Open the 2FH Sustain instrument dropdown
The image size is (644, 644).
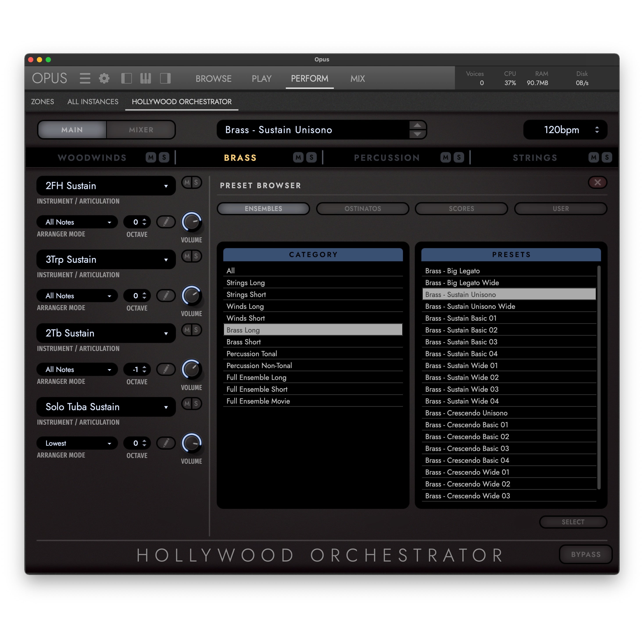(x=106, y=186)
